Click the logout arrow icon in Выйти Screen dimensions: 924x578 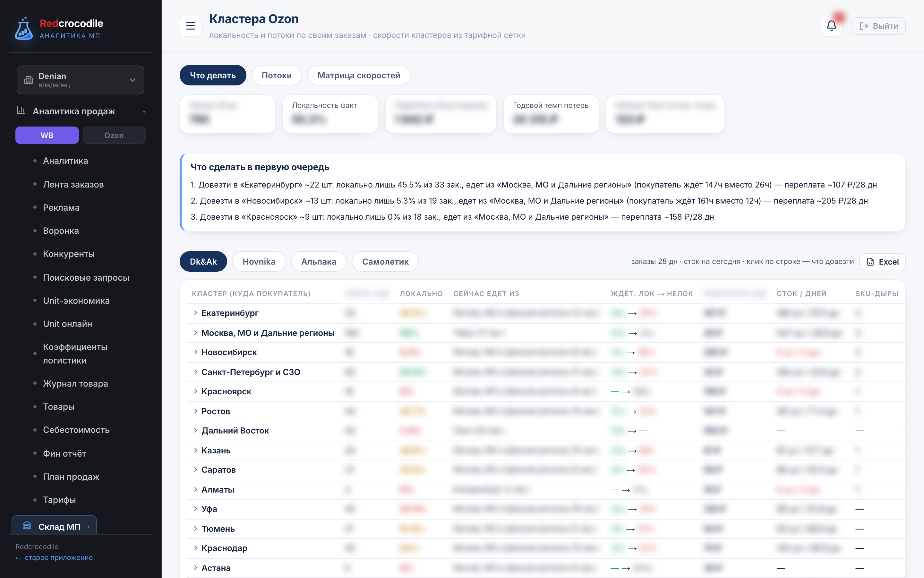[x=864, y=26]
